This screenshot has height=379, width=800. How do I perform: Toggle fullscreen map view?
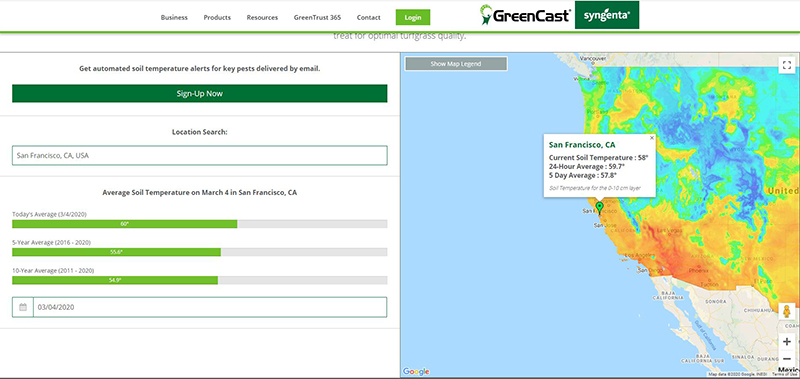[787, 65]
